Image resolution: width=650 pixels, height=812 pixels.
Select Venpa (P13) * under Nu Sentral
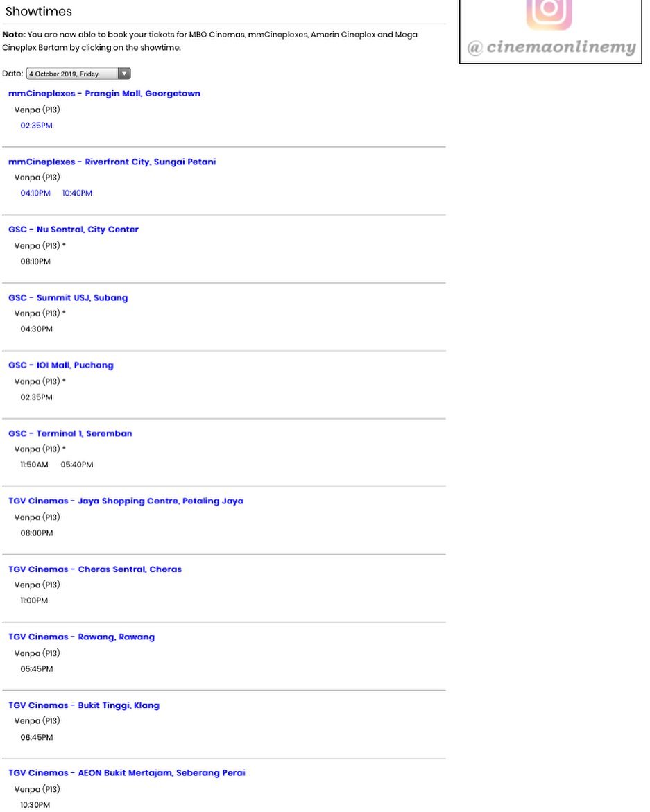pos(40,246)
